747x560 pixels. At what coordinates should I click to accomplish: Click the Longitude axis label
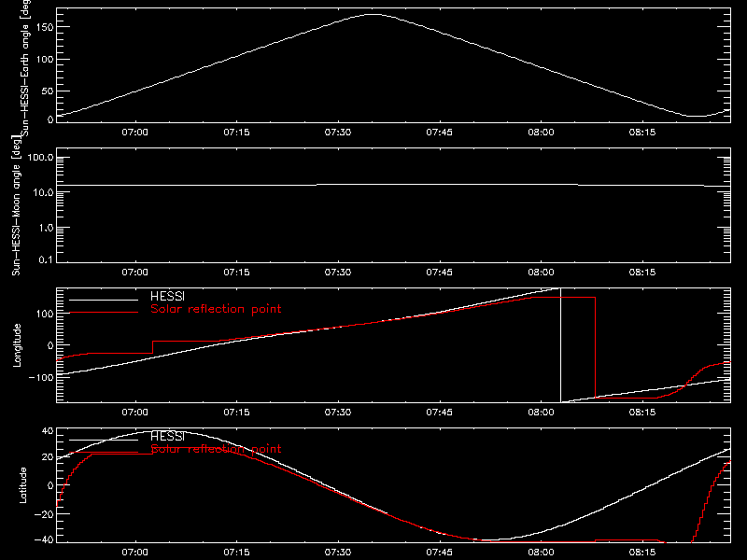(x=17, y=345)
